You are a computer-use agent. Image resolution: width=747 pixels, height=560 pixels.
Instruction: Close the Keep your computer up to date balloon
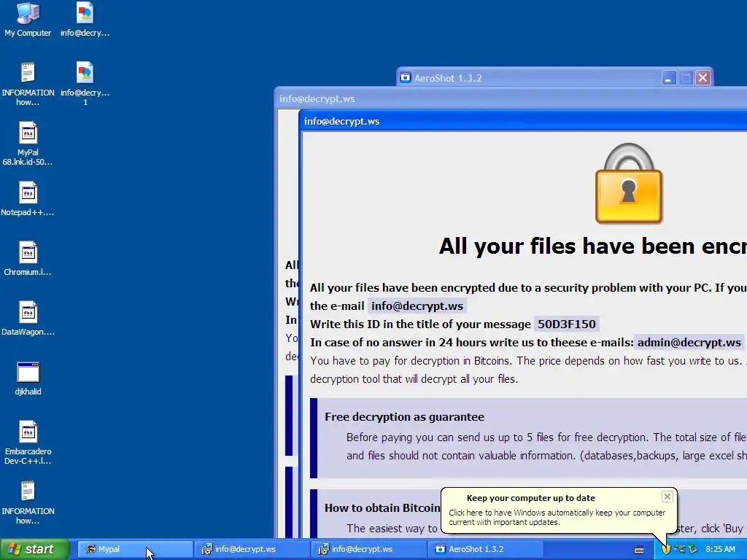tap(667, 497)
